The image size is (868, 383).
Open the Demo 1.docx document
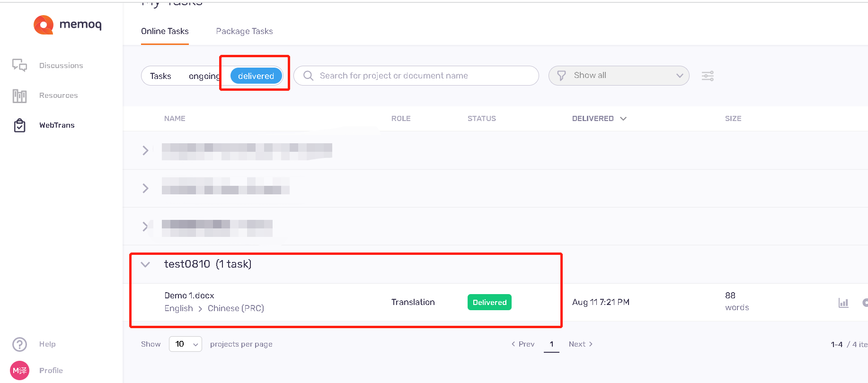pyautogui.click(x=189, y=296)
